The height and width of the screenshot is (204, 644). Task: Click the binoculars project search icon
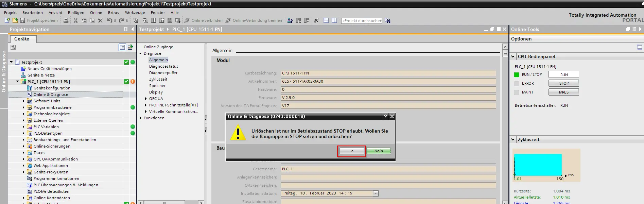388,21
